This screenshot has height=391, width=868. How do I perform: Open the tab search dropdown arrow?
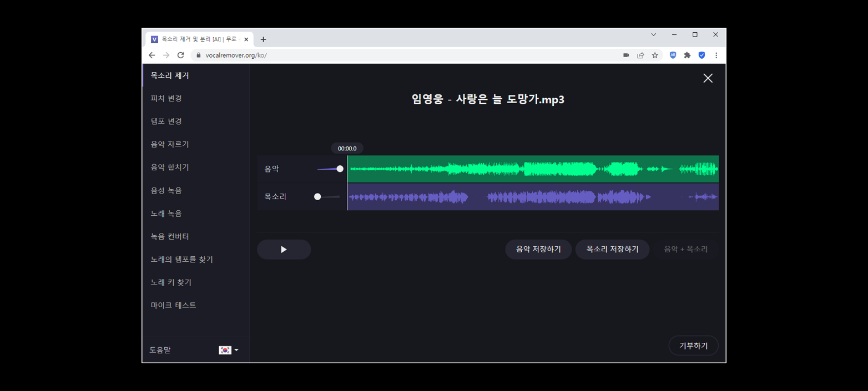[x=653, y=34]
